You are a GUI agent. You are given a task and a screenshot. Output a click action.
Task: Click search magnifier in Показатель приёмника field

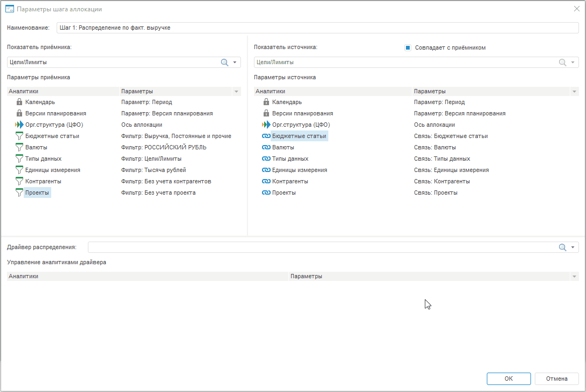coord(225,63)
